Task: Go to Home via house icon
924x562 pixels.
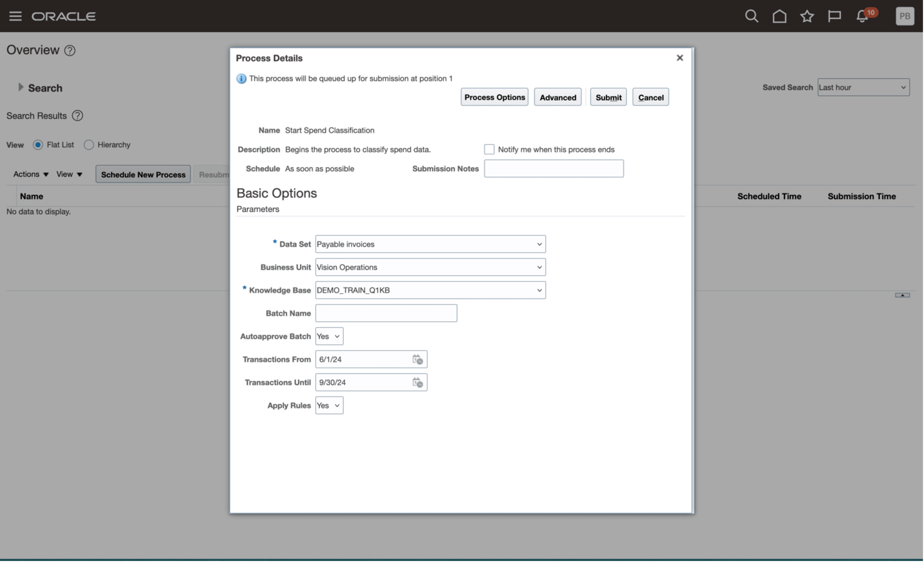Action: tap(779, 16)
